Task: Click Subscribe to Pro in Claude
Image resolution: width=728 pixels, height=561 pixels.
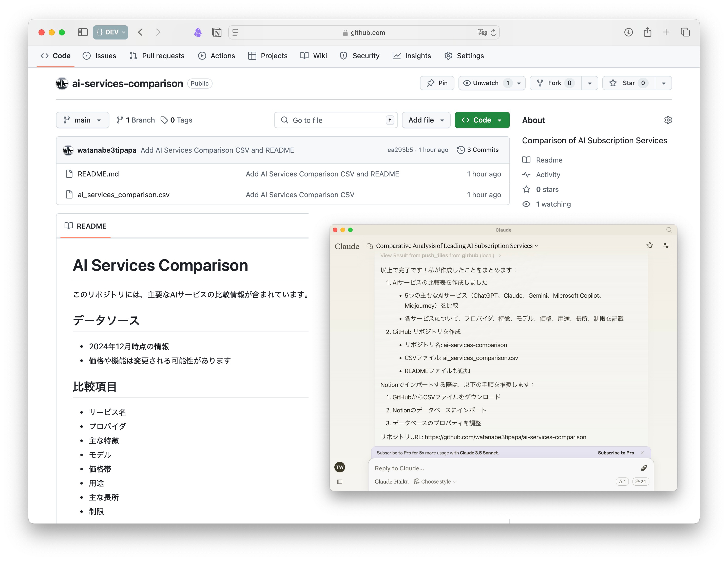Action: tap(616, 453)
